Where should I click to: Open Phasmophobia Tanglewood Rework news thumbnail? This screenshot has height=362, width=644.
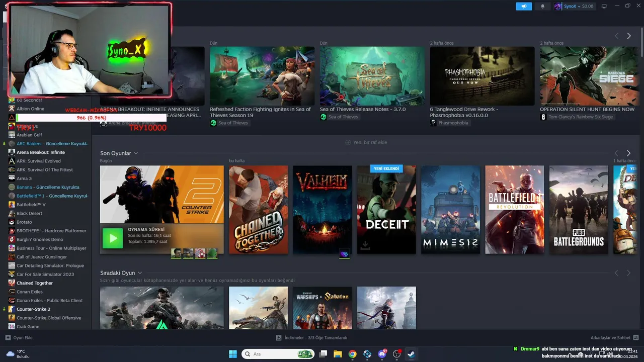click(x=482, y=76)
